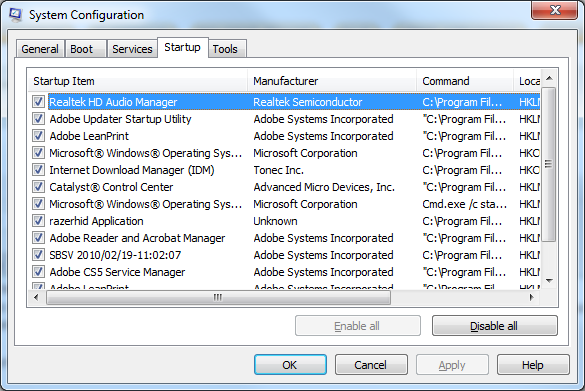
Task: Click the System Configuration title bar icon
Action: (16, 14)
